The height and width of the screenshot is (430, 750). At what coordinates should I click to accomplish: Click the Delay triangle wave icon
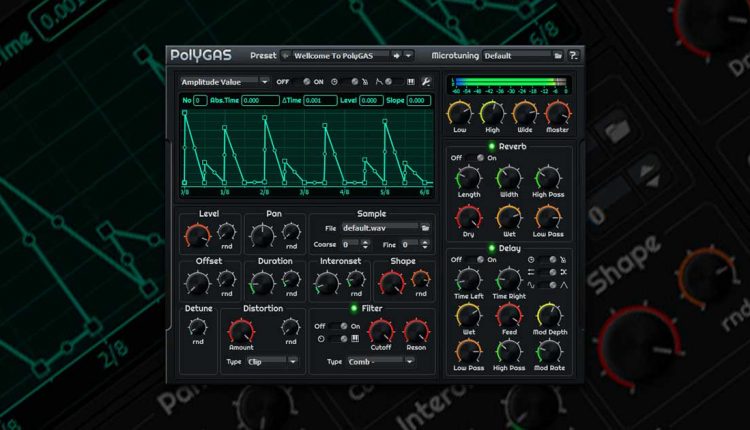click(563, 285)
